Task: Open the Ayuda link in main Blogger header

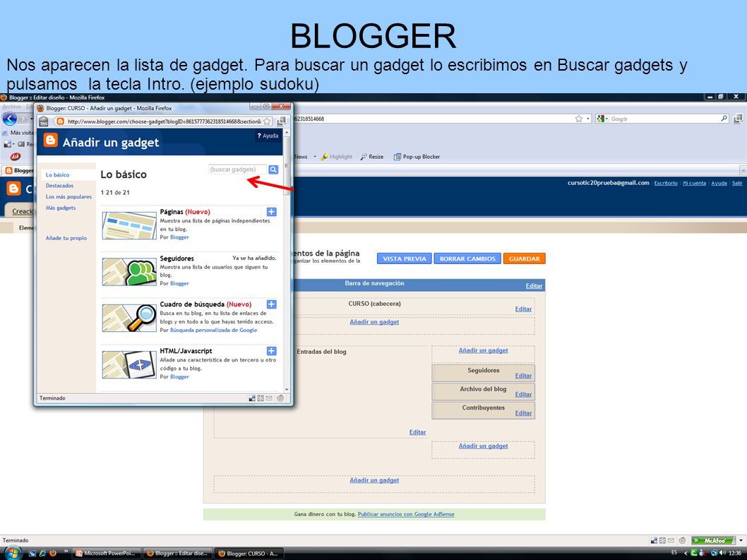Action: click(719, 183)
